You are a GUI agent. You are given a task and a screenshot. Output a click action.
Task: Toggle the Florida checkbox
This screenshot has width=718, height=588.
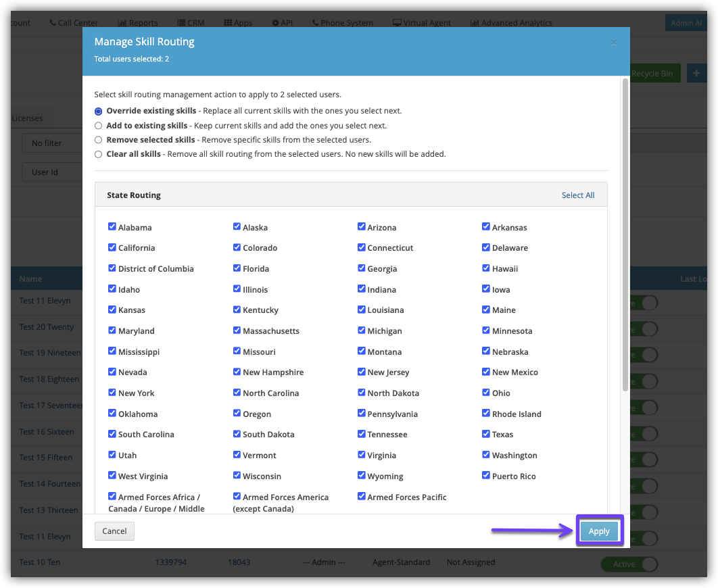pyautogui.click(x=237, y=268)
